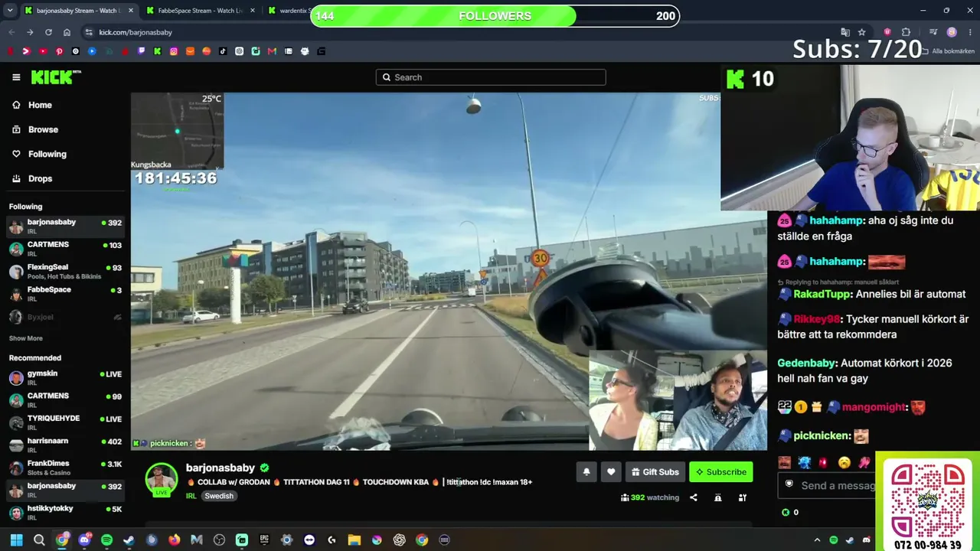Click the green Subscribe button
Image resolution: width=980 pixels, height=551 pixels.
pyautogui.click(x=720, y=472)
